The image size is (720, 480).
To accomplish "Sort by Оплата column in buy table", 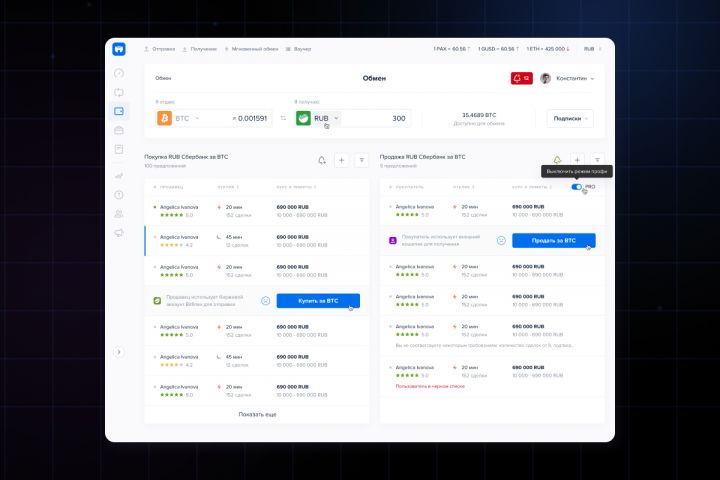I will click(228, 187).
